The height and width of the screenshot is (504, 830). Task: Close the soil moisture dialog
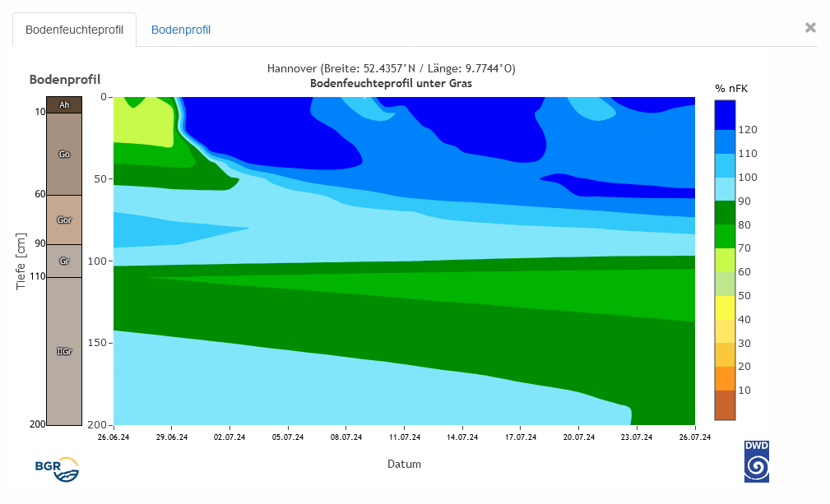[x=810, y=27]
